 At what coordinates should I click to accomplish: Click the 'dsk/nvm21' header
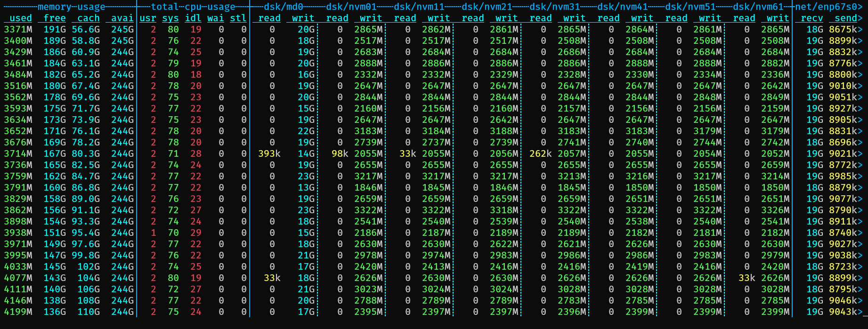[x=487, y=7]
